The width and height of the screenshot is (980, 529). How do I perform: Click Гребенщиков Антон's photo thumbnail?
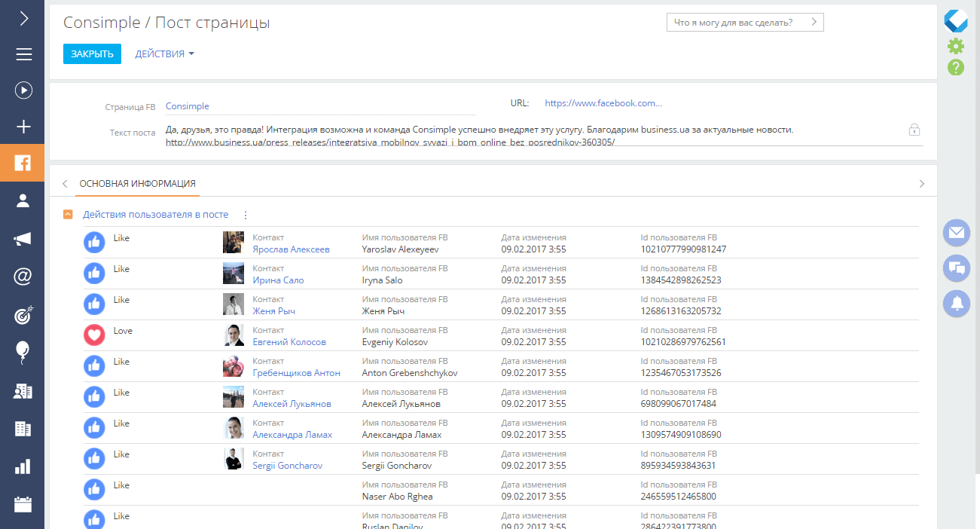coord(234,365)
